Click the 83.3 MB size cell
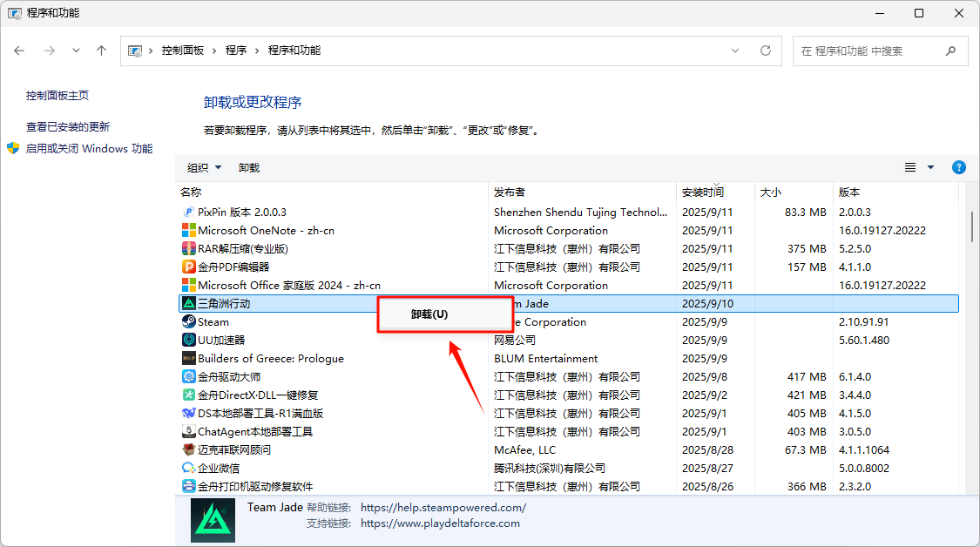Screen dimensions: 980x547 806,212
